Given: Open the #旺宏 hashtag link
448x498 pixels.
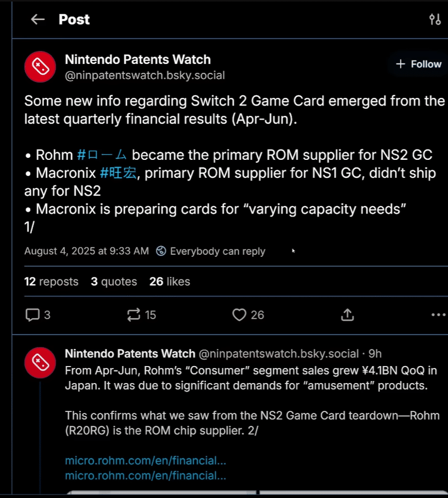Looking at the screenshot, I should point(118,173).
